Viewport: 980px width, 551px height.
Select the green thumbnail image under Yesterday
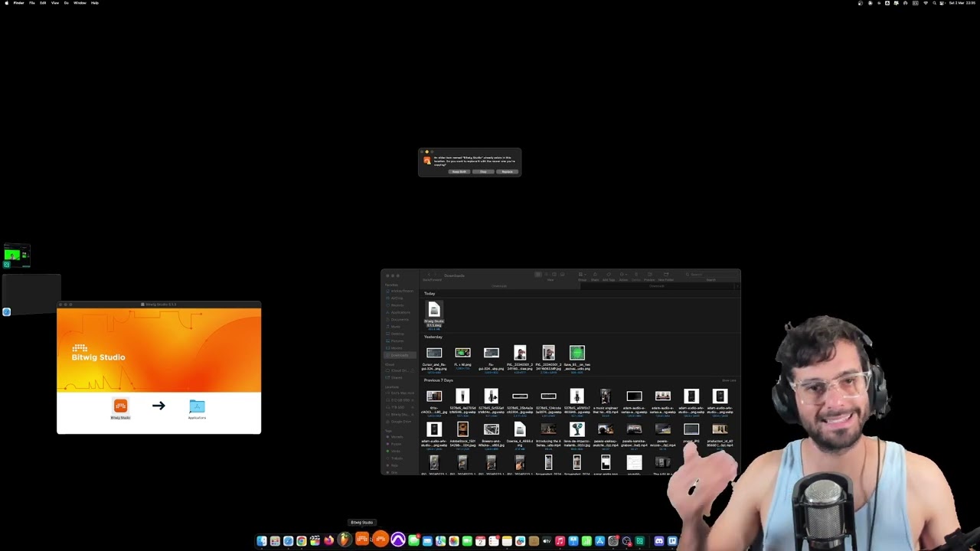[577, 353]
